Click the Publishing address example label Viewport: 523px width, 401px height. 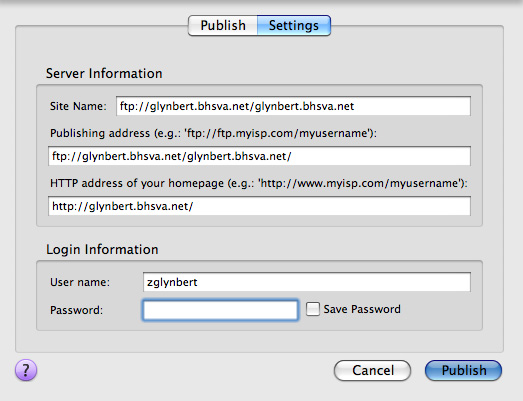point(213,133)
